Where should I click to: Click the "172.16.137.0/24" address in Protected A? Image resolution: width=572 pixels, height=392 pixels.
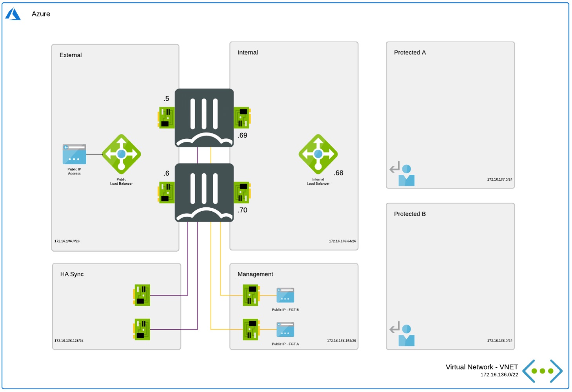pos(500,180)
